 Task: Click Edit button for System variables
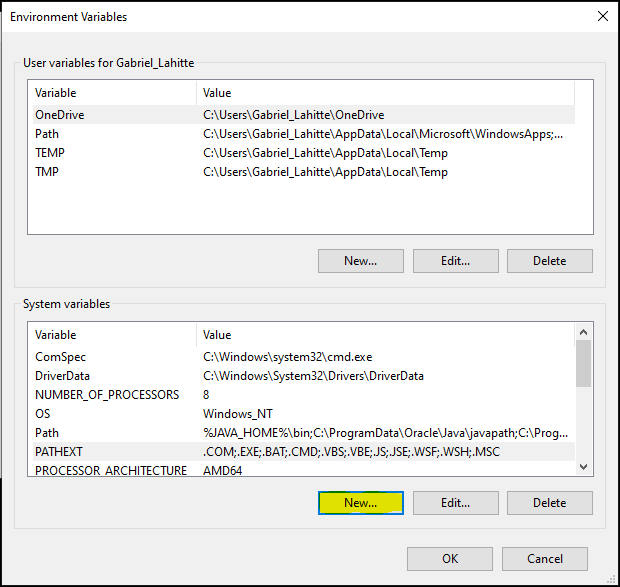click(455, 503)
